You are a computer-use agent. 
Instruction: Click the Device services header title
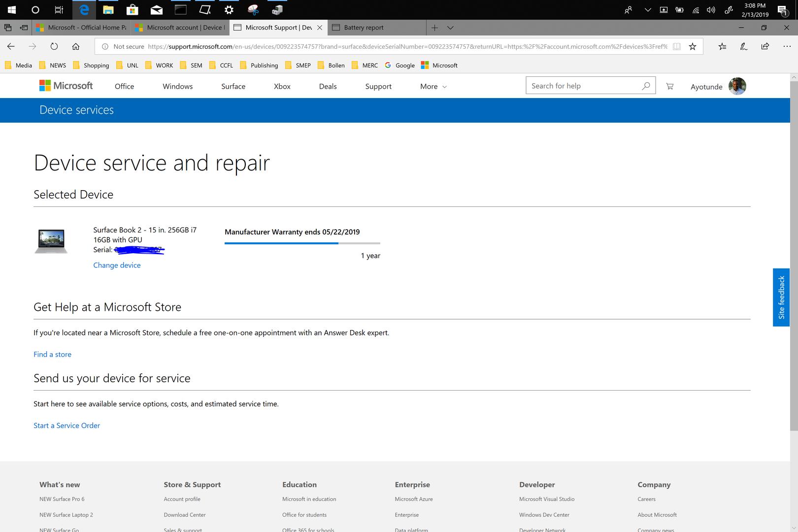point(76,110)
